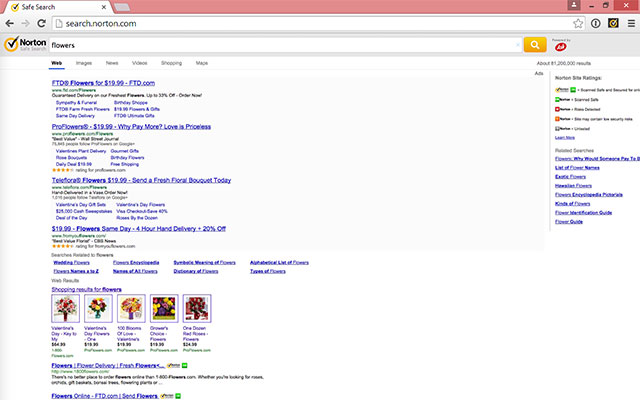Open Shopping results for flowers link

pos(87,289)
